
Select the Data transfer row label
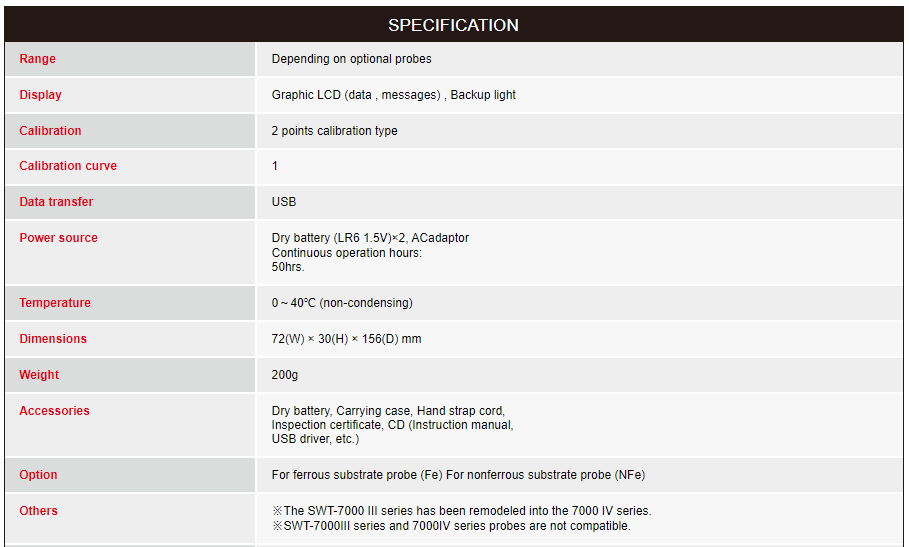pyautogui.click(x=56, y=202)
